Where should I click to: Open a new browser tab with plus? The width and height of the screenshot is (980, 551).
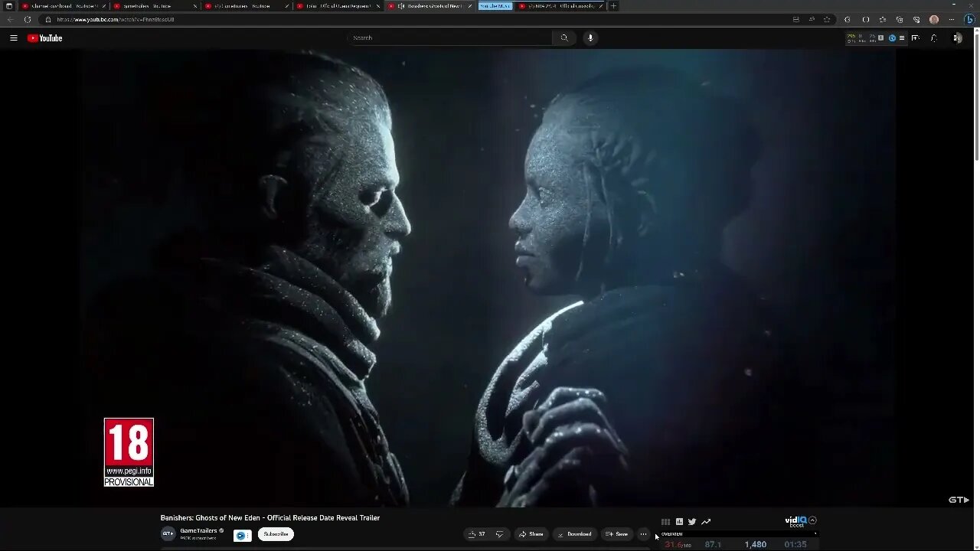[x=613, y=5]
